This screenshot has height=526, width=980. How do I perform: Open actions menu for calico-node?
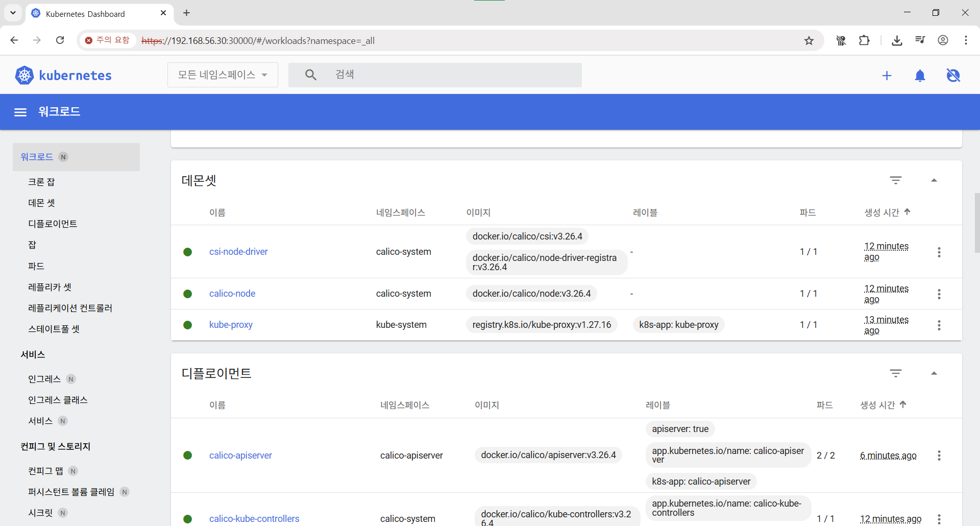click(939, 294)
